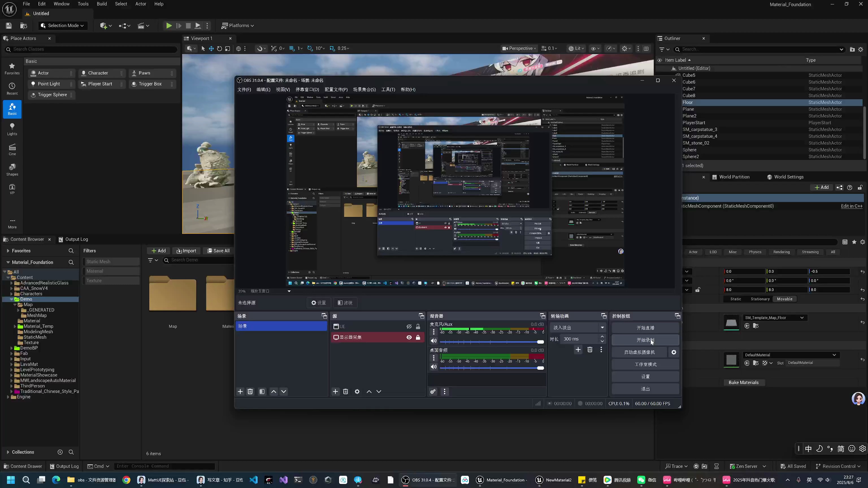
Task: Select the VP category icon
Action: click(12, 189)
